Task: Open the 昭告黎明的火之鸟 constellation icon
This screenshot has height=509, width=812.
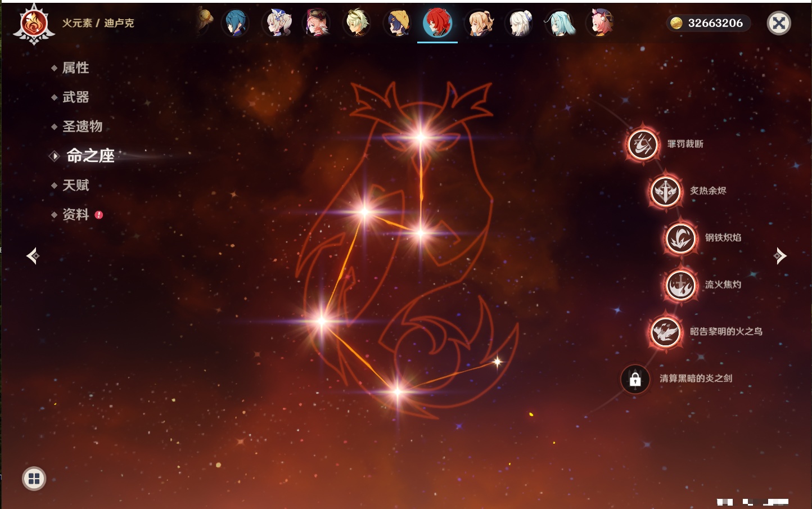Action: click(665, 332)
